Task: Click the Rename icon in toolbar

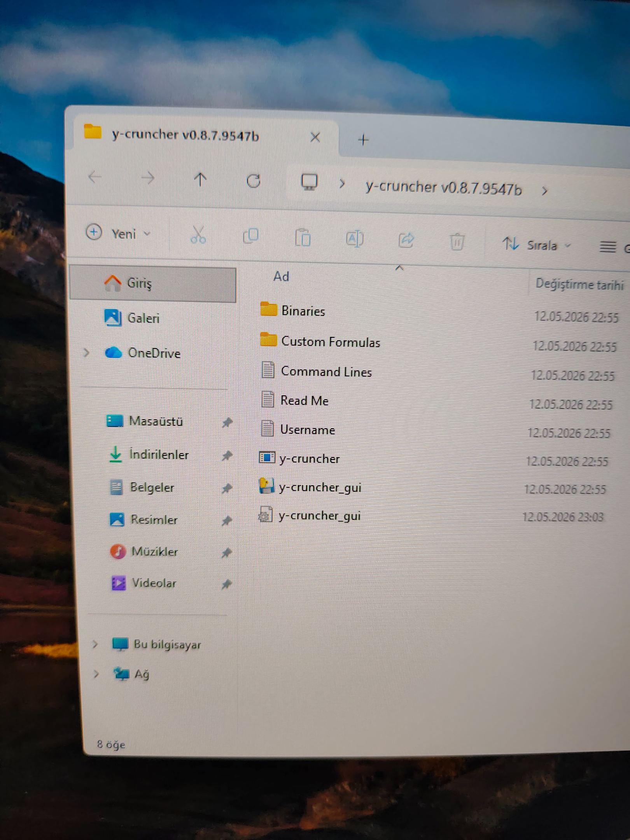Action: (354, 239)
